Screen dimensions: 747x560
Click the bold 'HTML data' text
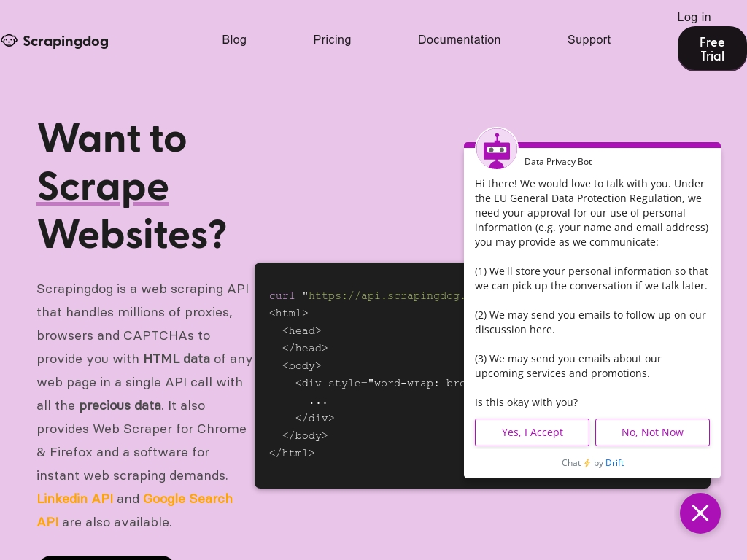(x=177, y=359)
